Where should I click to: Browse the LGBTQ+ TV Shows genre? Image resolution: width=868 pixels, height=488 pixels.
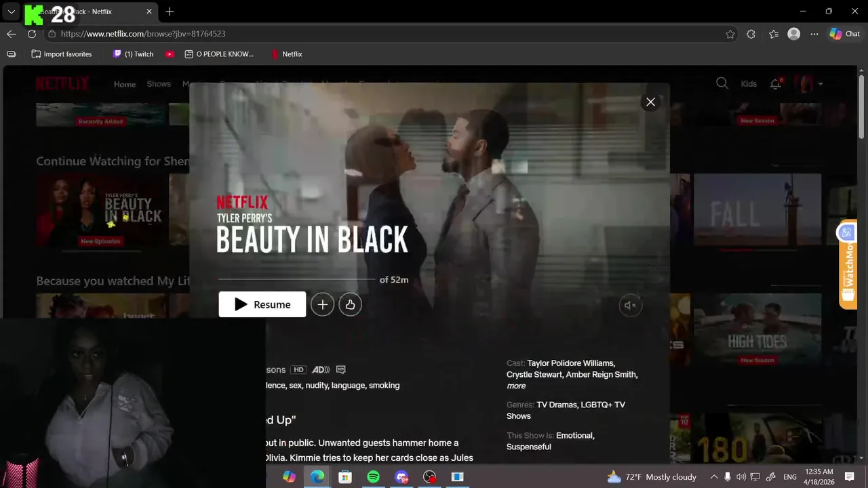pyautogui.click(x=566, y=410)
